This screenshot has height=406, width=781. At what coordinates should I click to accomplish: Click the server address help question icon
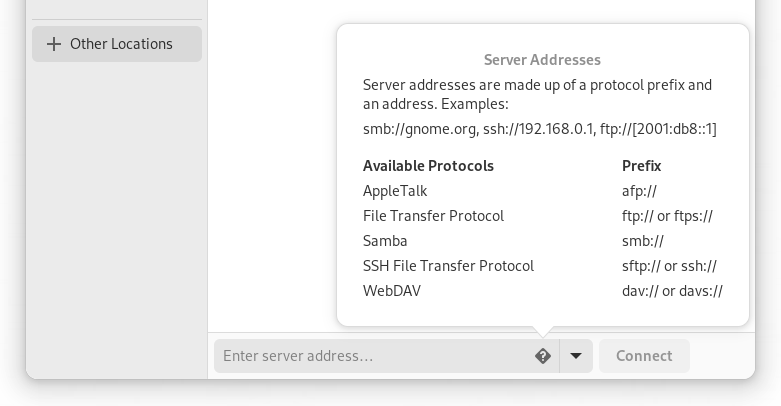543,356
